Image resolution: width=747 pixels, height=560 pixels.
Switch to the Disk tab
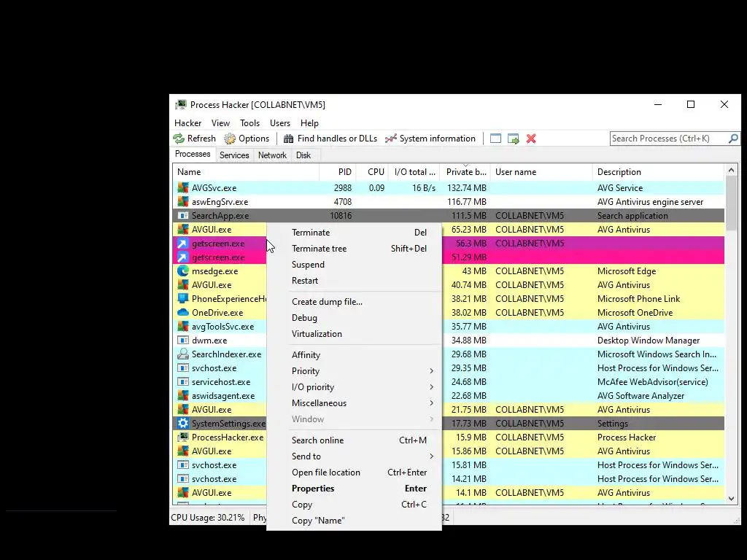coord(303,155)
